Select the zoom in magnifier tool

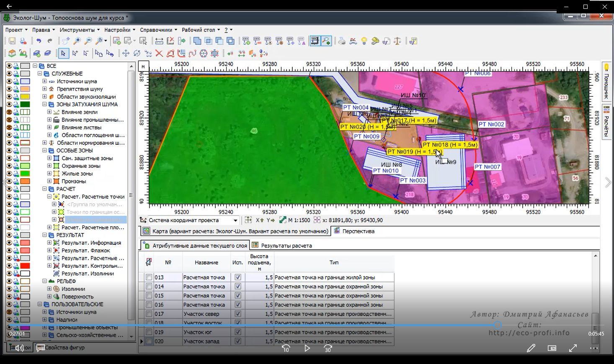click(x=77, y=41)
